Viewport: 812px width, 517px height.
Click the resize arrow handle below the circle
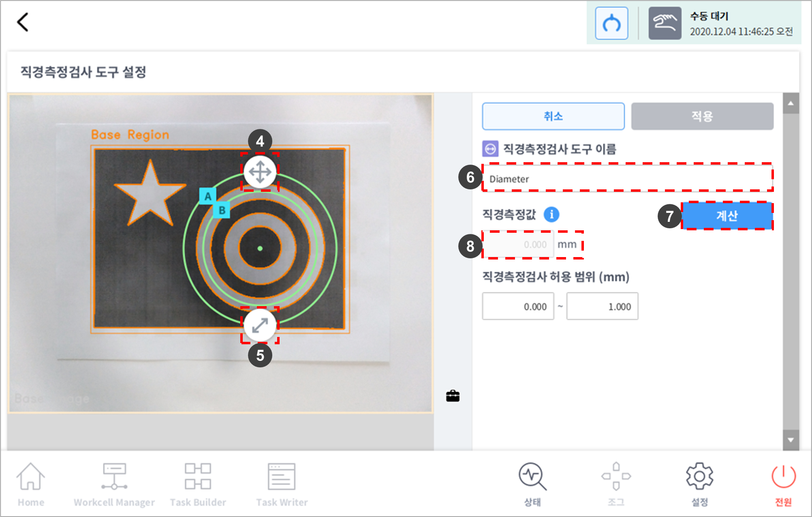click(260, 325)
